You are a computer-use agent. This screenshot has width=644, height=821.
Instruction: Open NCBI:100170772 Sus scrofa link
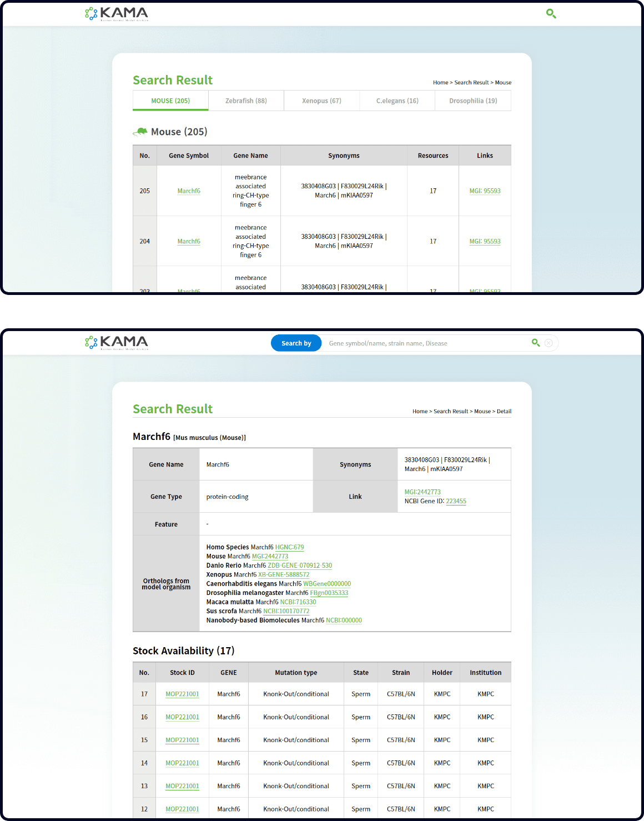[x=286, y=611]
